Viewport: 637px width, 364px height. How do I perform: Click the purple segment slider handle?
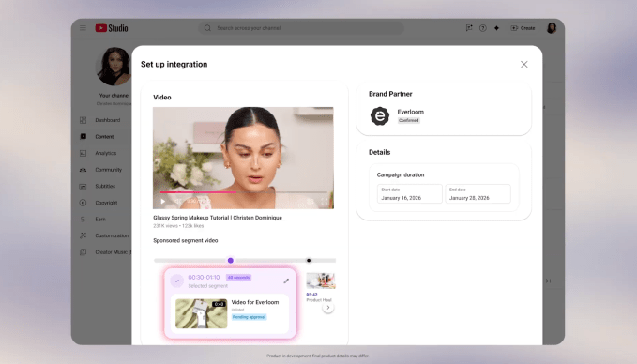click(x=231, y=261)
